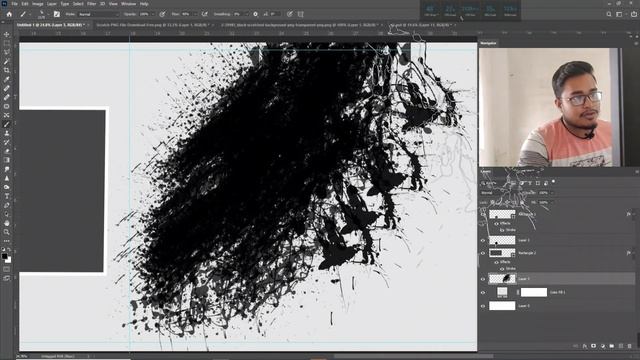Swap foreground and background colors
The height and width of the screenshot is (360, 640).
coord(9,250)
